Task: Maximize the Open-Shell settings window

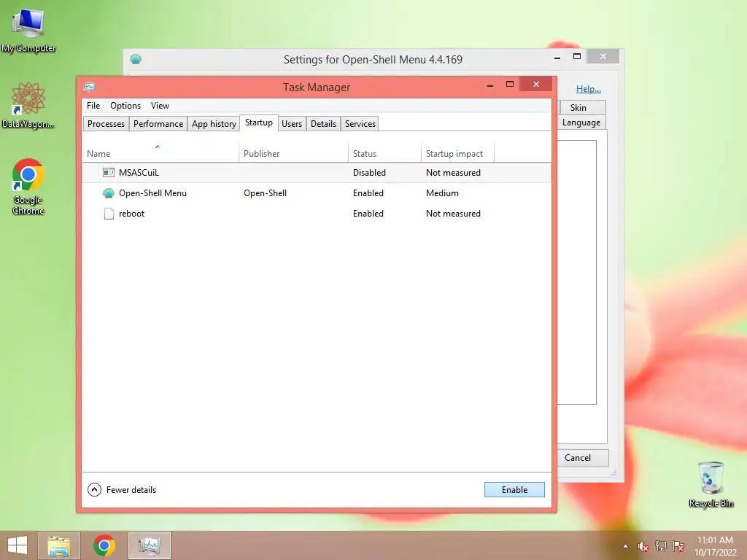Action: (577, 57)
